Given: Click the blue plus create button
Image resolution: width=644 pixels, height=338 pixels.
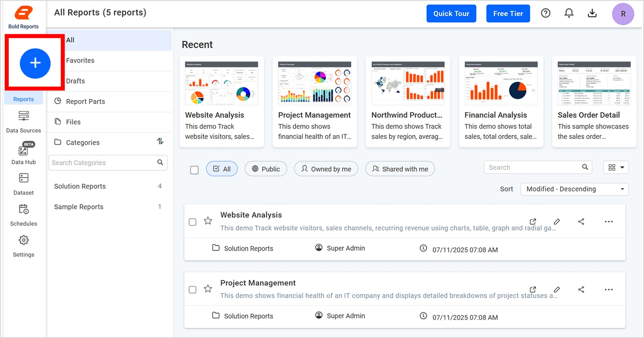Looking at the screenshot, I should (35, 63).
